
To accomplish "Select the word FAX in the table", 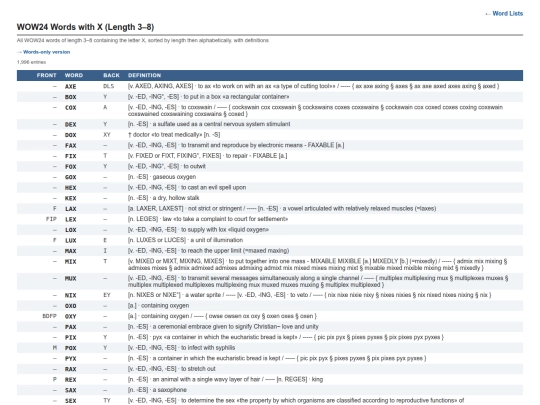I will pos(71,145).
